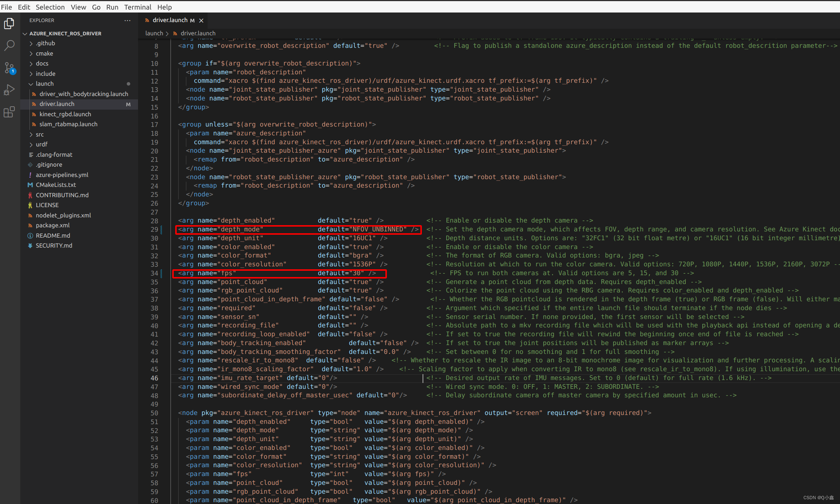Open kinect_rgbd.launch file

pyautogui.click(x=65, y=114)
